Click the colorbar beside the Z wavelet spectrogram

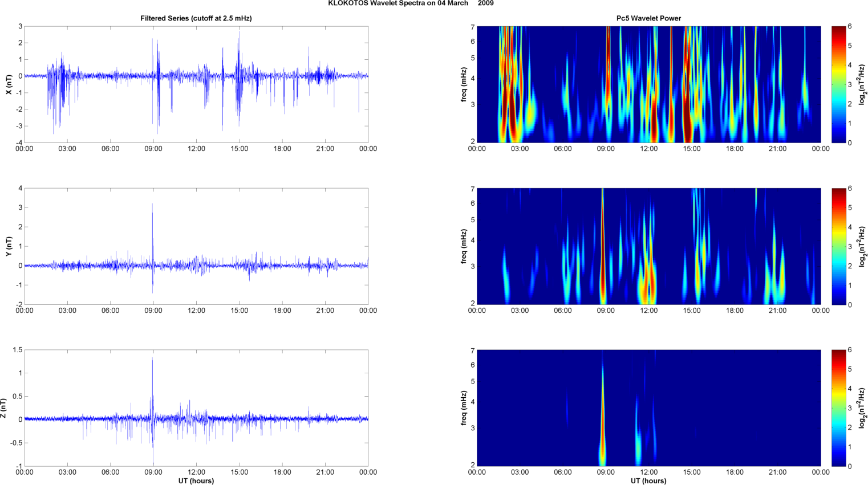(839, 408)
